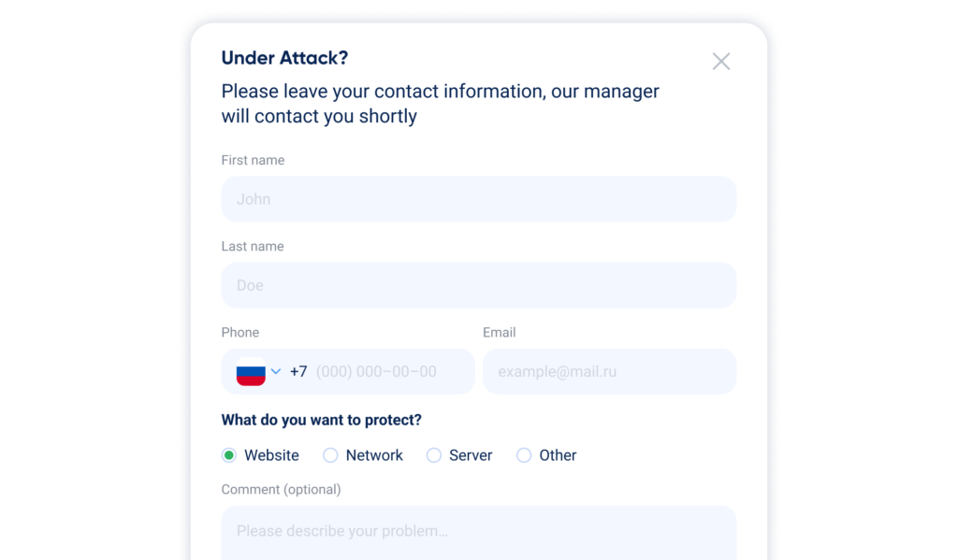The height and width of the screenshot is (560, 958).
Task: Click the First name field label
Action: click(253, 160)
